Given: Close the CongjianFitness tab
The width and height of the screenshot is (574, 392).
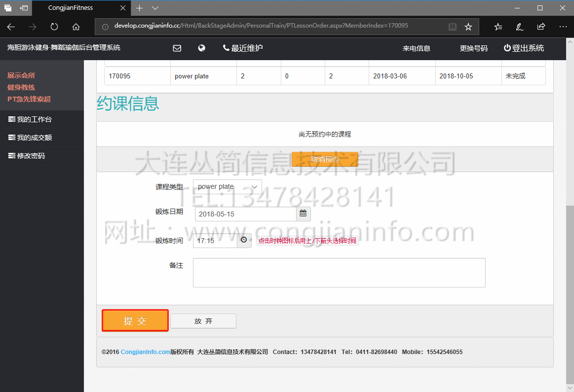Looking at the screenshot, I should coord(123,8).
